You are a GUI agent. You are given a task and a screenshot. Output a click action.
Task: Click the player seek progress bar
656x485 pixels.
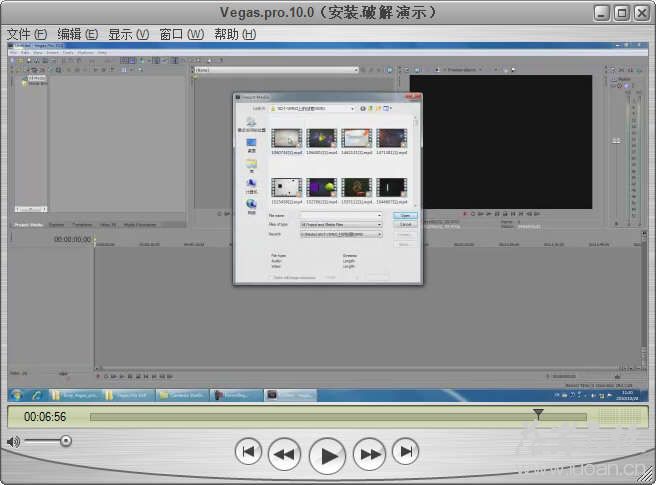[x=338, y=417]
